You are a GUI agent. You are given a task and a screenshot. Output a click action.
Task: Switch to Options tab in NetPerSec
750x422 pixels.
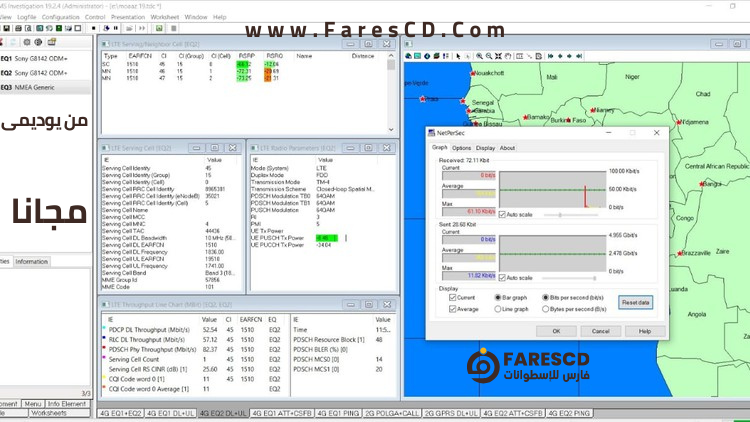[x=462, y=148]
